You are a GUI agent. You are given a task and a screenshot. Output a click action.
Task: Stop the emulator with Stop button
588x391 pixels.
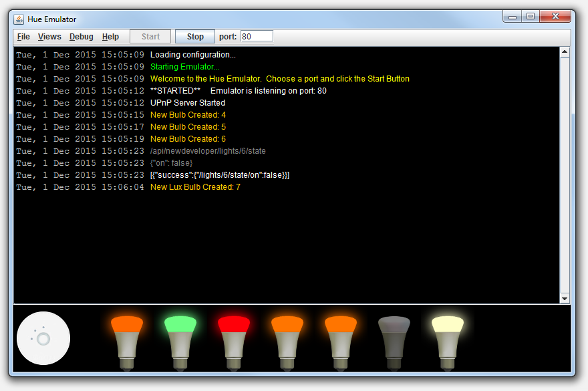pos(195,37)
